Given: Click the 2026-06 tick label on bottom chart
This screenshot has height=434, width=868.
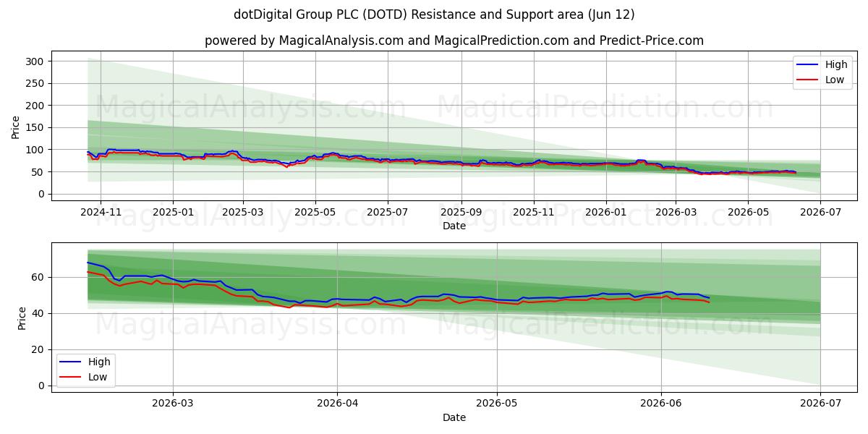Looking at the screenshot, I should point(661,403).
